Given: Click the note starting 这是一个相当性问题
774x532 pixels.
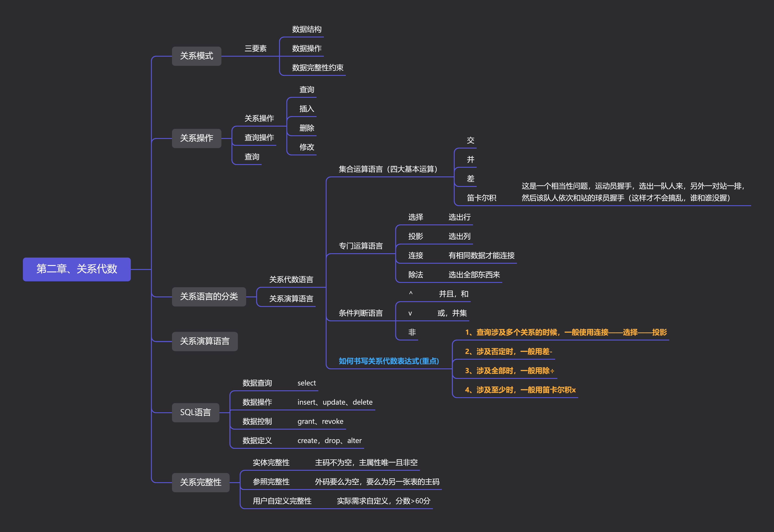Looking at the screenshot, I should [x=633, y=192].
